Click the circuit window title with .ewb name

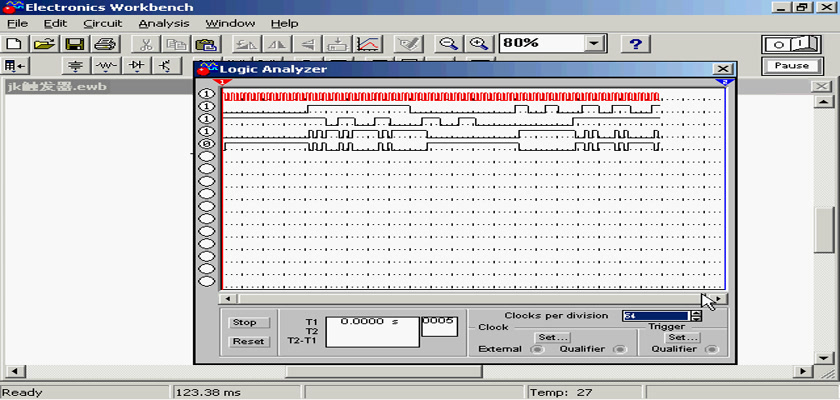57,87
